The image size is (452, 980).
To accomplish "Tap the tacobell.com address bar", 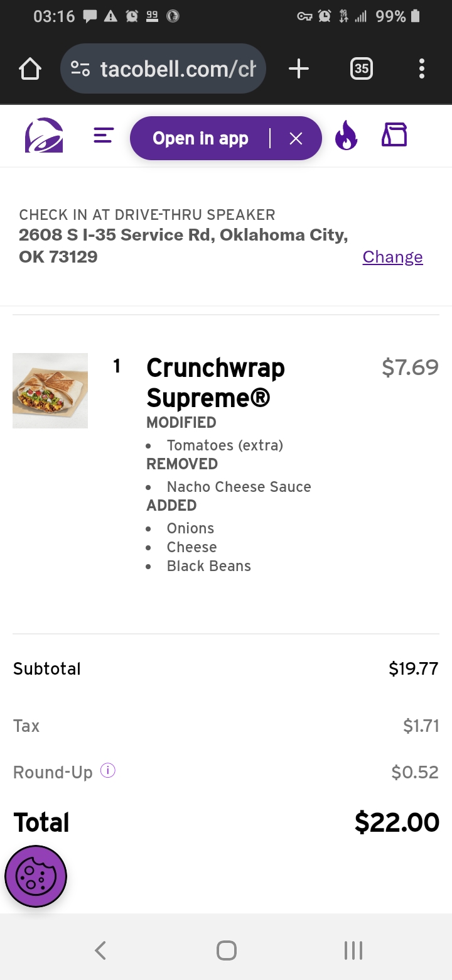I will click(x=177, y=69).
